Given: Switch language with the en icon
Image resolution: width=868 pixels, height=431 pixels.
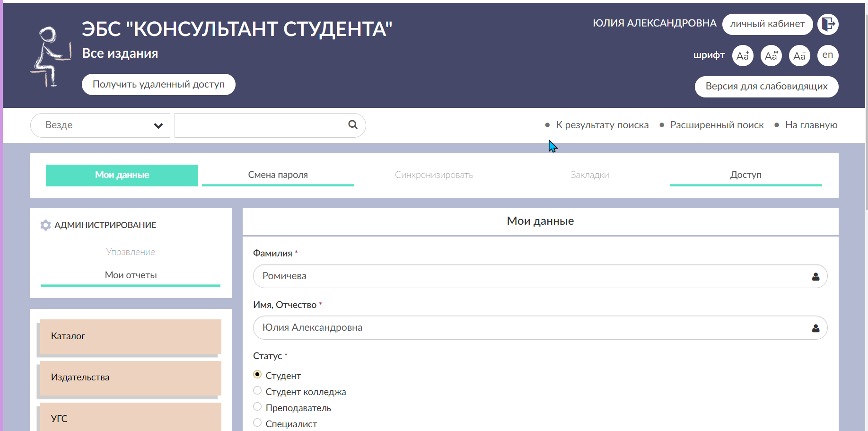Looking at the screenshot, I should pyautogui.click(x=828, y=55).
